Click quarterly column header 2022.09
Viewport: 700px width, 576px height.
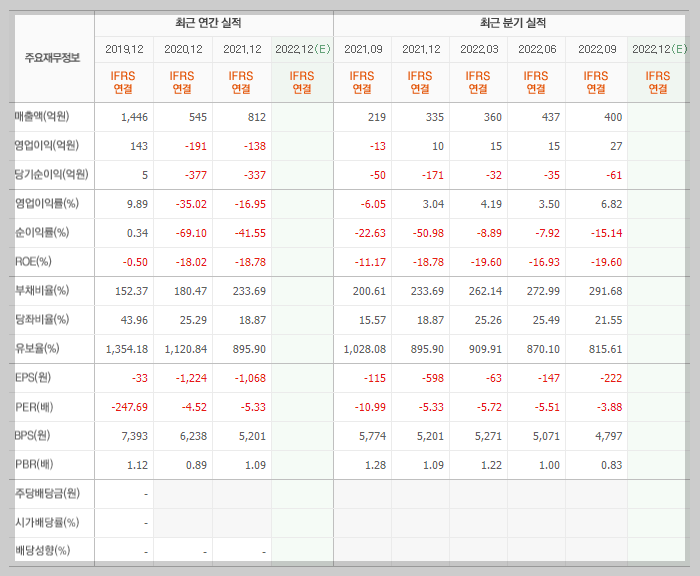[x=597, y=49]
